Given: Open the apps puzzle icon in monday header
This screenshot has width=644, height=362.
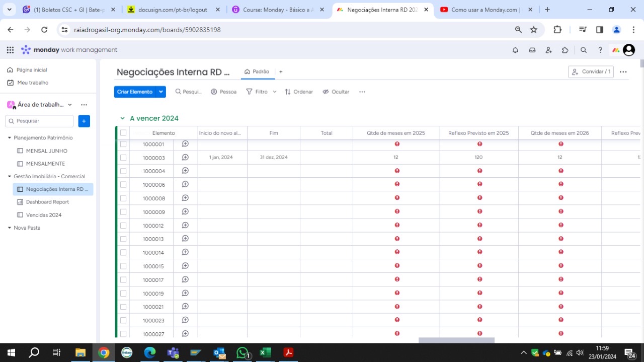Looking at the screenshot, I should [x=565, y=50].
